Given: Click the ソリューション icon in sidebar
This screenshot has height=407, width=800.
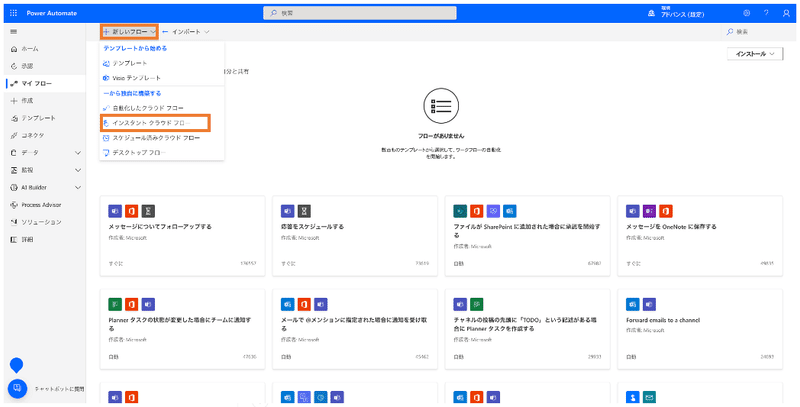Looking at the screenshot, I should 14,222.
